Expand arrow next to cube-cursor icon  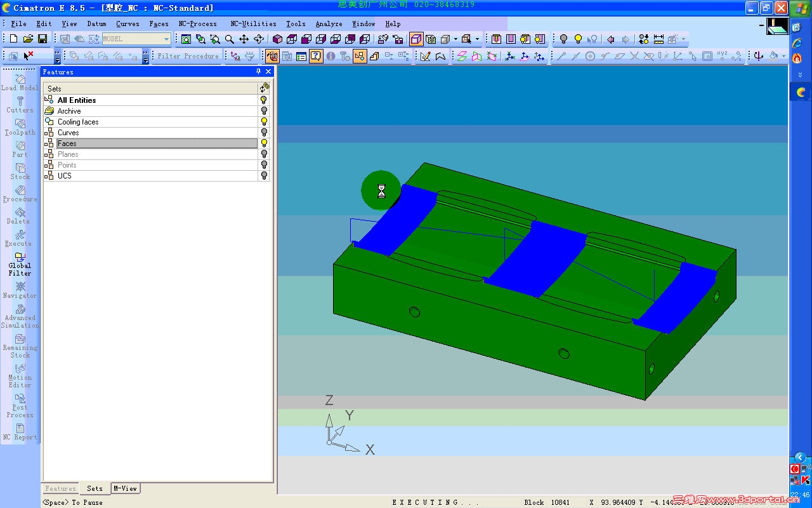coord(477,39)
